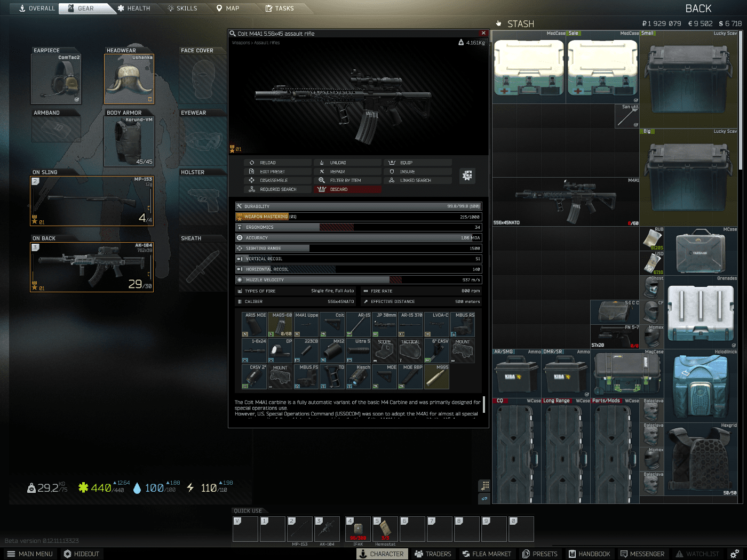
Task: Click the red DISCARD button
Action: [x=348, y=189]
